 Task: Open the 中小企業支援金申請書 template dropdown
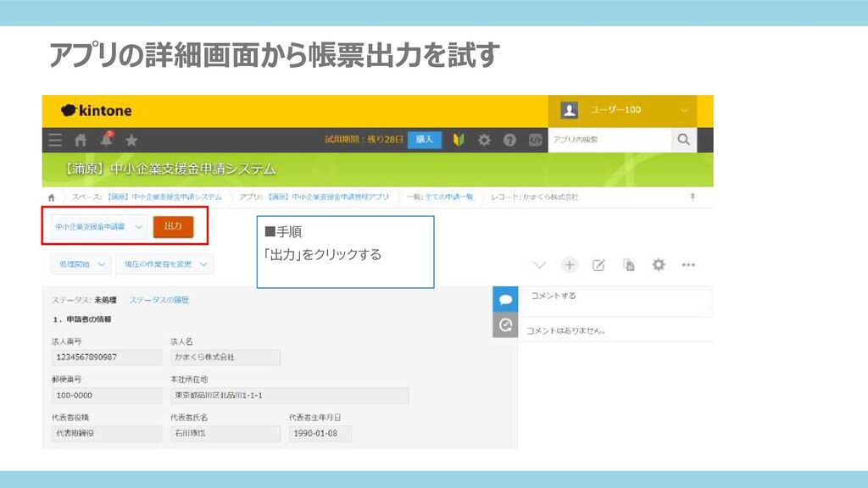pos(98,227)
